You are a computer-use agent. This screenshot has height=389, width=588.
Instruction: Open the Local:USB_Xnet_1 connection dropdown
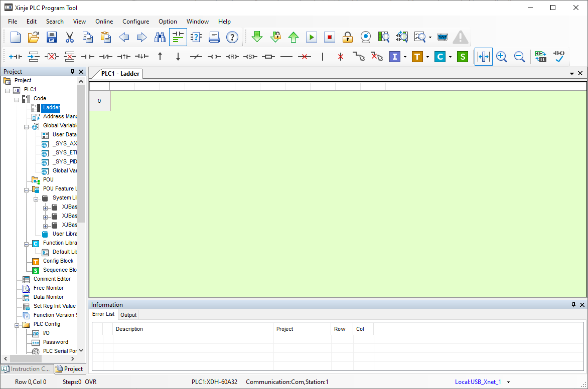coord(509,382)
